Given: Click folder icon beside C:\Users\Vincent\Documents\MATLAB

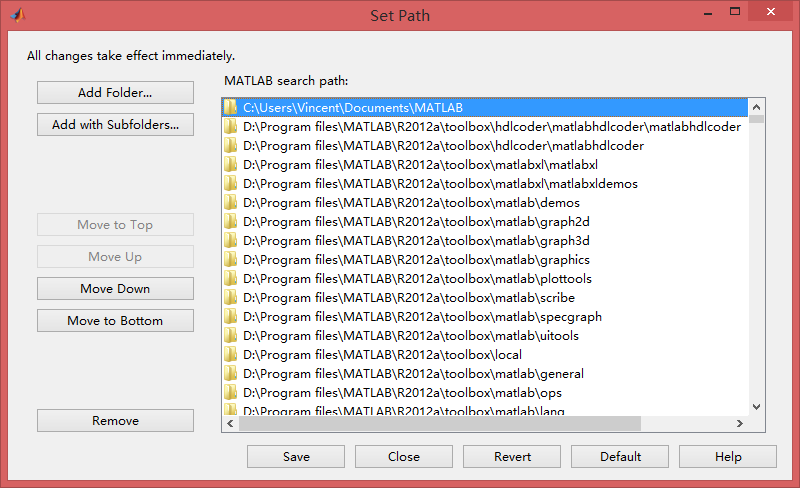Looking at the screenshot, I should [231, 107].
